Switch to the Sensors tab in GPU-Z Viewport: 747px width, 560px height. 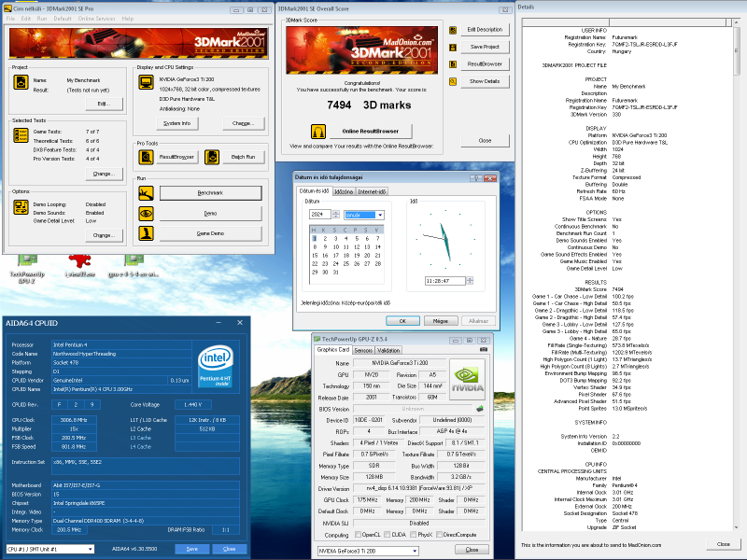363,351
